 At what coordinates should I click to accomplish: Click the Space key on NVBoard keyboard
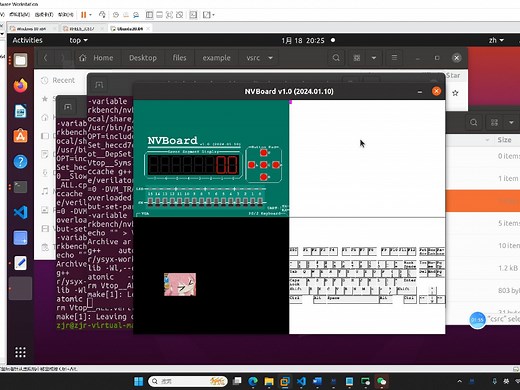[x=353, y=299]
